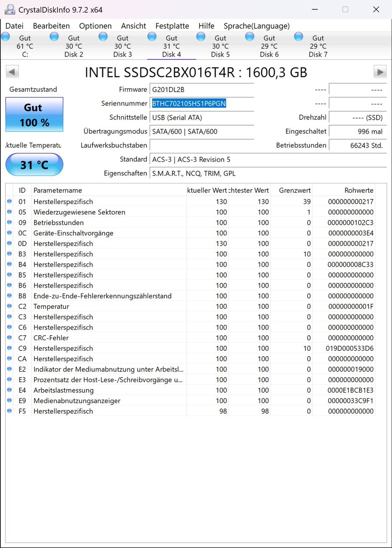Screen dimensions: 392x548
Task: Click the Betriebsstunden value 66243 Std.
Action: click(x=358, y=145)
